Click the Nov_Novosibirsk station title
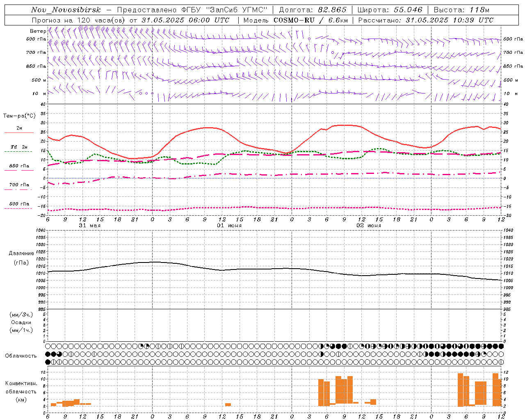 point(66,10)
